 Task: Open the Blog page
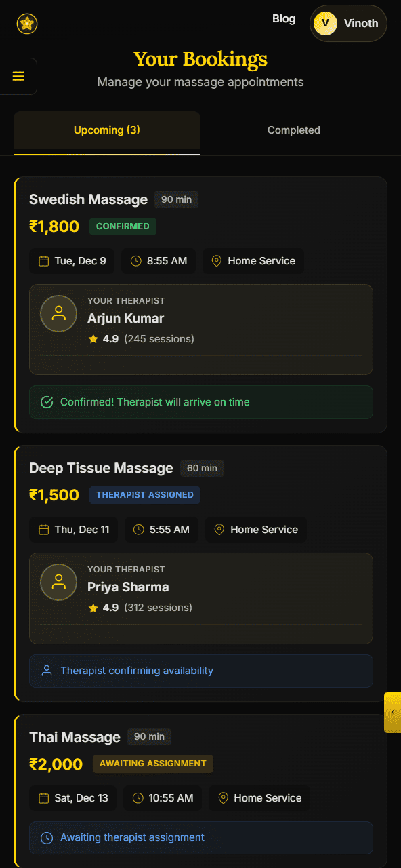click(284, 19)
